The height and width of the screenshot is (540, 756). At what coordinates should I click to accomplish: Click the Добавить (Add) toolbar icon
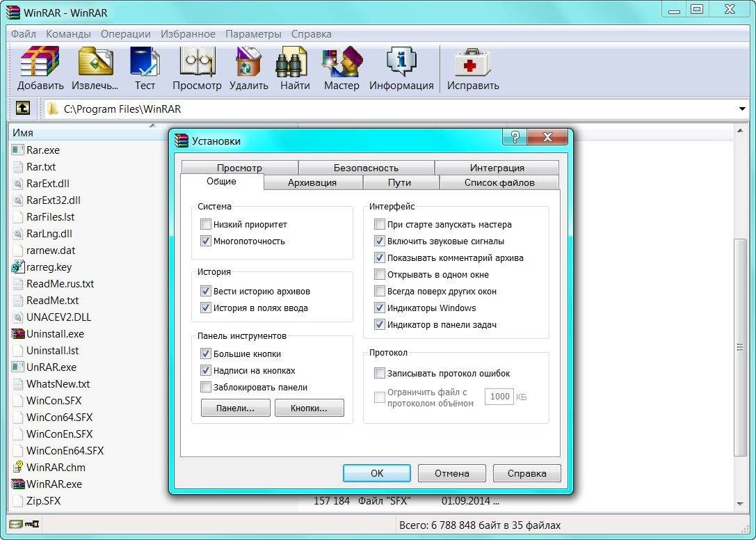[40, 61]
